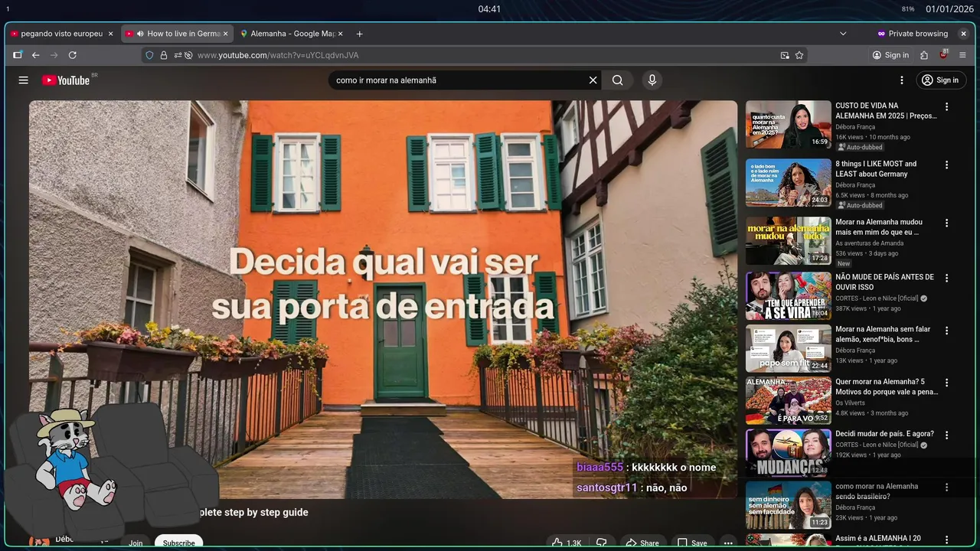980x551 pixels.
Task: Mute the playing 'How to live in Germany' tab
Action: tap(140, 34)
